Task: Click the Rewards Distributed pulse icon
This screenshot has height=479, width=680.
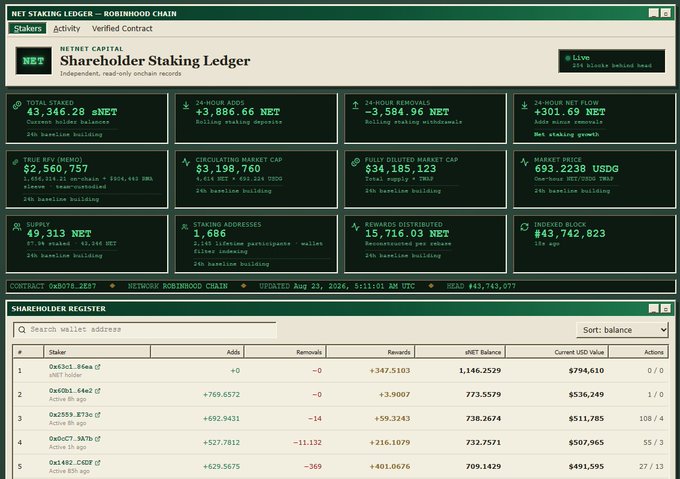Action: tap(355, 227)
